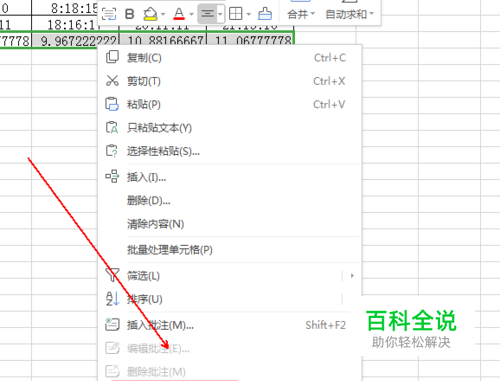This screenshot has width=500, height=381.
Task: Open the 自动求和 autosum dropdown
Action: click(349, 14)
